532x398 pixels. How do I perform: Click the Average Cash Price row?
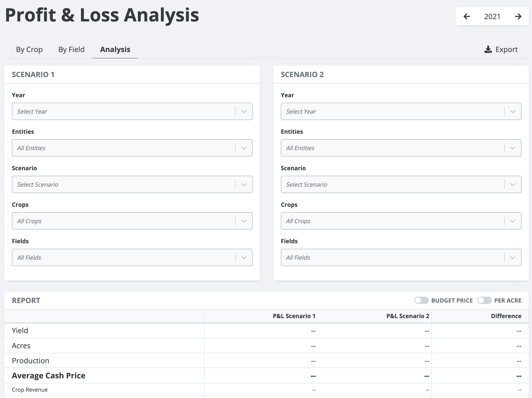click(x=49, y=375)
